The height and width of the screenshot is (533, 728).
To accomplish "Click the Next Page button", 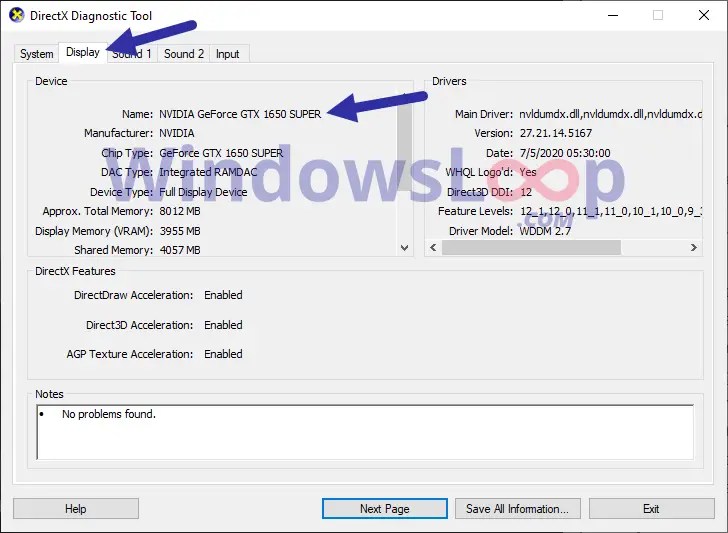I will pyautogui.click(x=385, y=509).
